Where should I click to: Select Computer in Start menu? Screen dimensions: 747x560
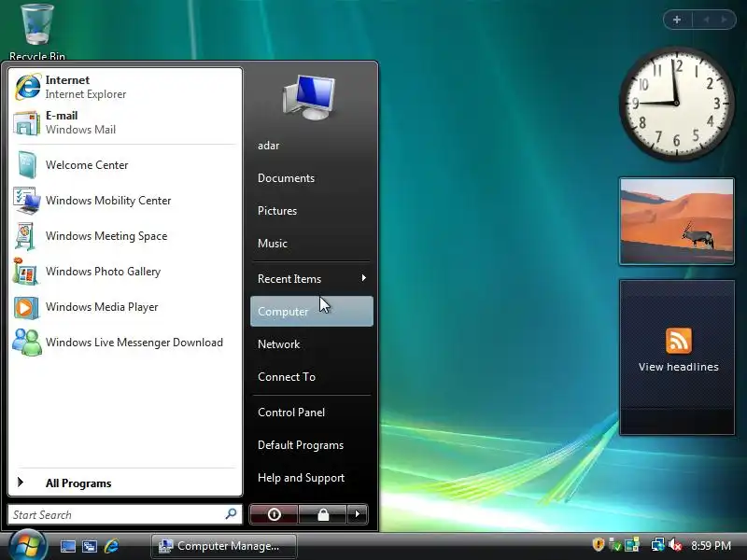click(x=312, y=312)
